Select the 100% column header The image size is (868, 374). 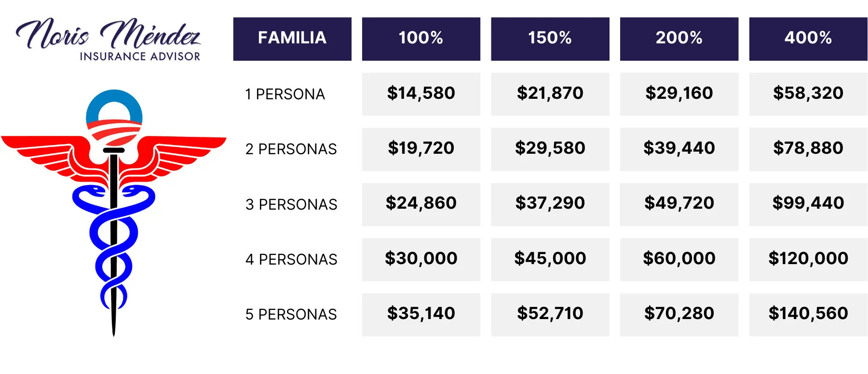pos(421,39)
